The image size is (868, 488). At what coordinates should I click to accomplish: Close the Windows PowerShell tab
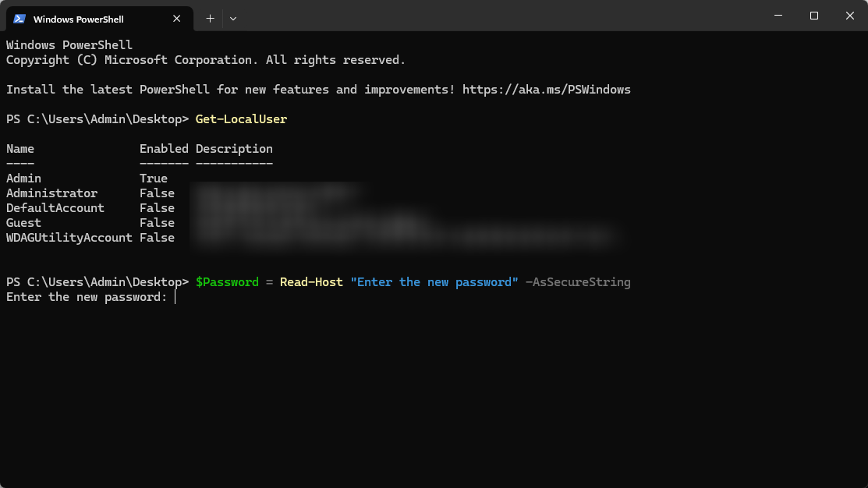coord(176,18)
